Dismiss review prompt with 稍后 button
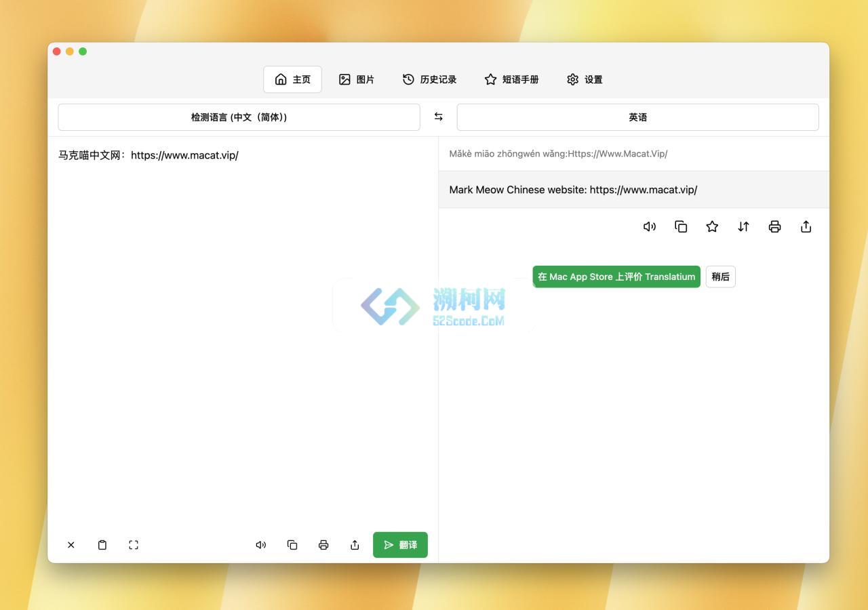 [720, 277]
